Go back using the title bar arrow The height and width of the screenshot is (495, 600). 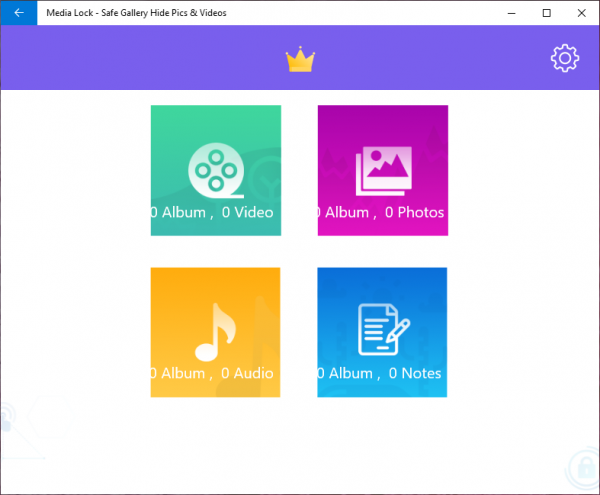point(19,13)
